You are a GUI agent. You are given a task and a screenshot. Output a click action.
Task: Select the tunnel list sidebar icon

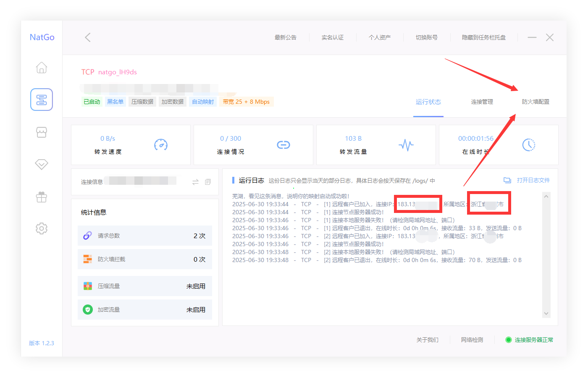pyautogui.click(x=42, y=100)
